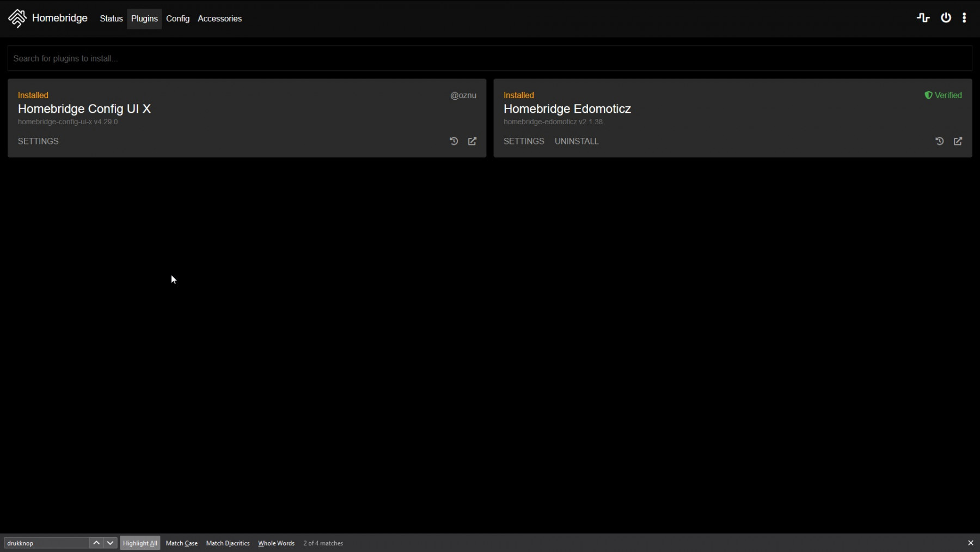
Task: Click the Homebridge logo icon
Action: pos(17,19)
